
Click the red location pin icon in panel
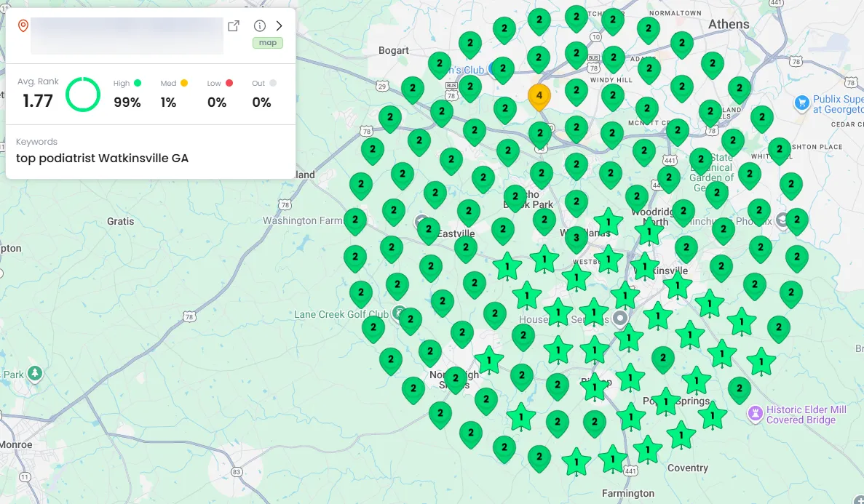pyautogui.click(x=23, y=26)
